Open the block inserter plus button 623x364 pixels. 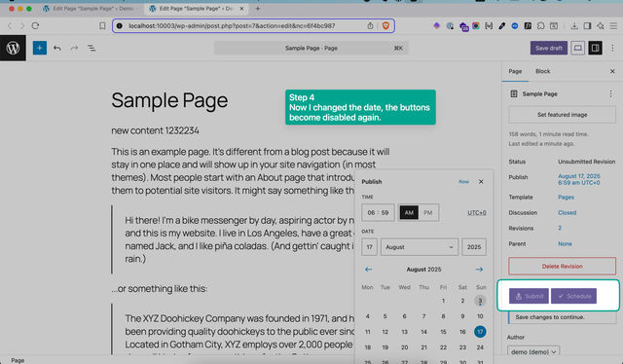39,48
